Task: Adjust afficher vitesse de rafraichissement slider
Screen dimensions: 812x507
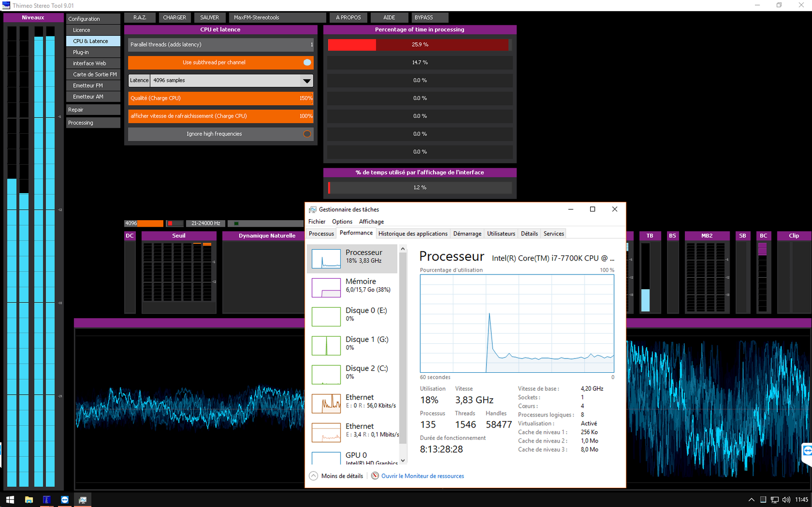Action: [220, 116]
